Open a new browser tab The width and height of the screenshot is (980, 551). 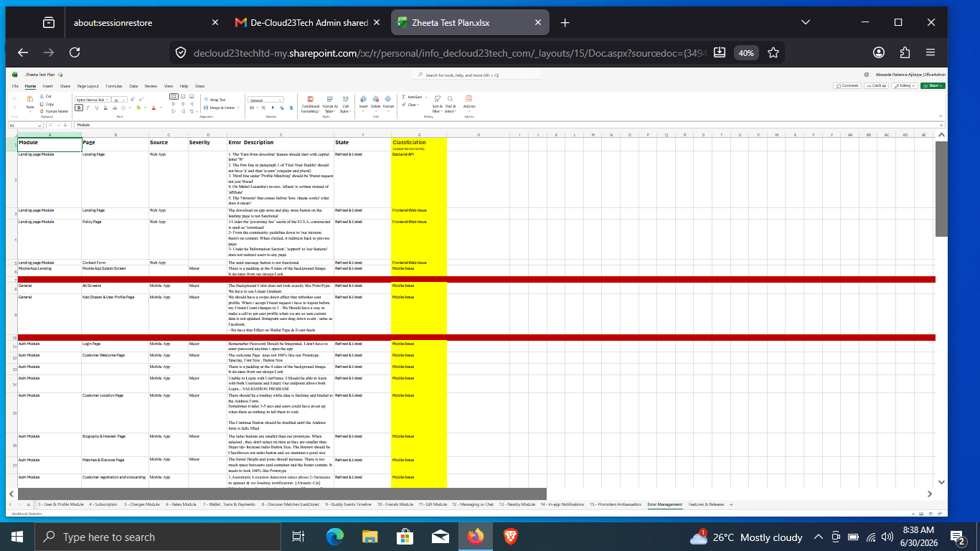pyautogui.click(x=565, y=23)
